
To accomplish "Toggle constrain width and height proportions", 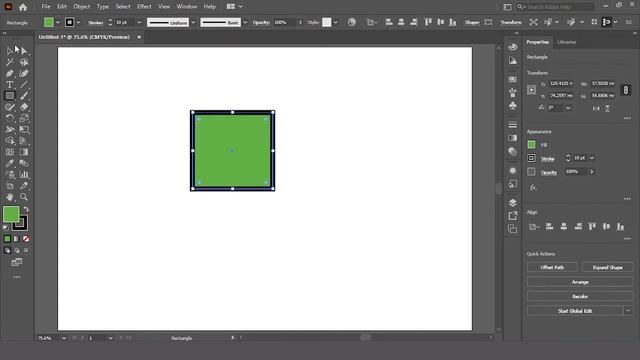I will click(x=625, y=90).
